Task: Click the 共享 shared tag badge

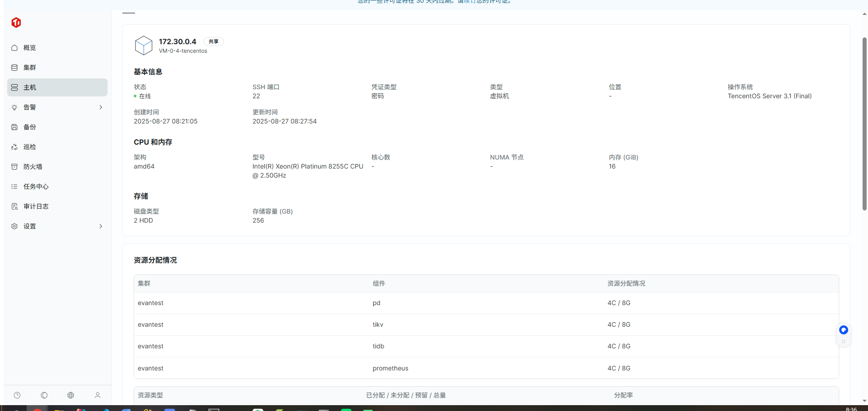Action: point(213,41)
